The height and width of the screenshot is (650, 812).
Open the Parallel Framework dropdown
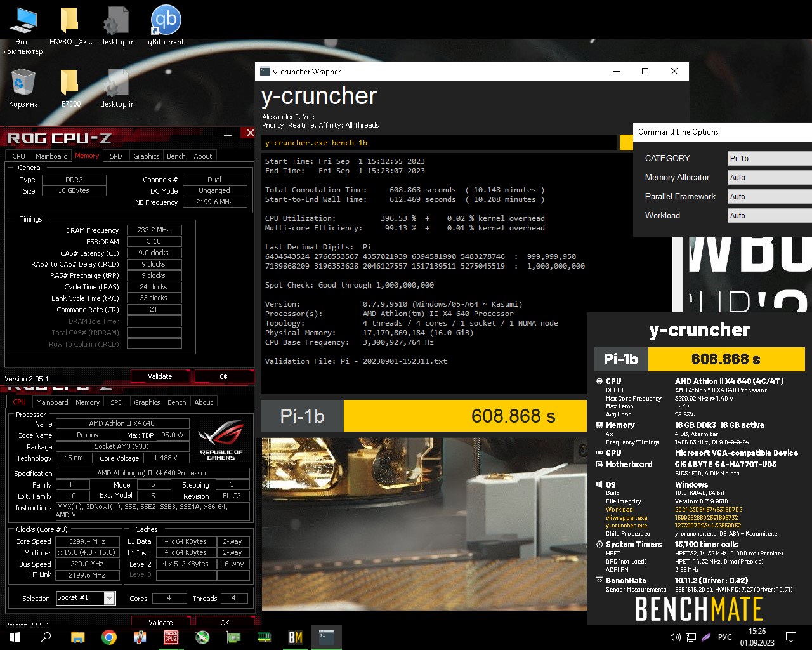(x=769, y=197)
